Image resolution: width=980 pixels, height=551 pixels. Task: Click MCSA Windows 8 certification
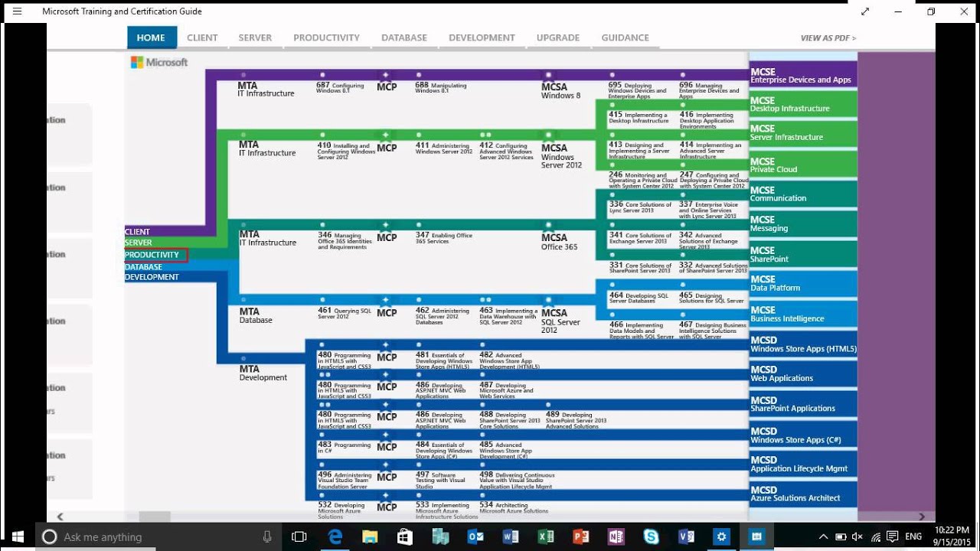coord(560,90)
